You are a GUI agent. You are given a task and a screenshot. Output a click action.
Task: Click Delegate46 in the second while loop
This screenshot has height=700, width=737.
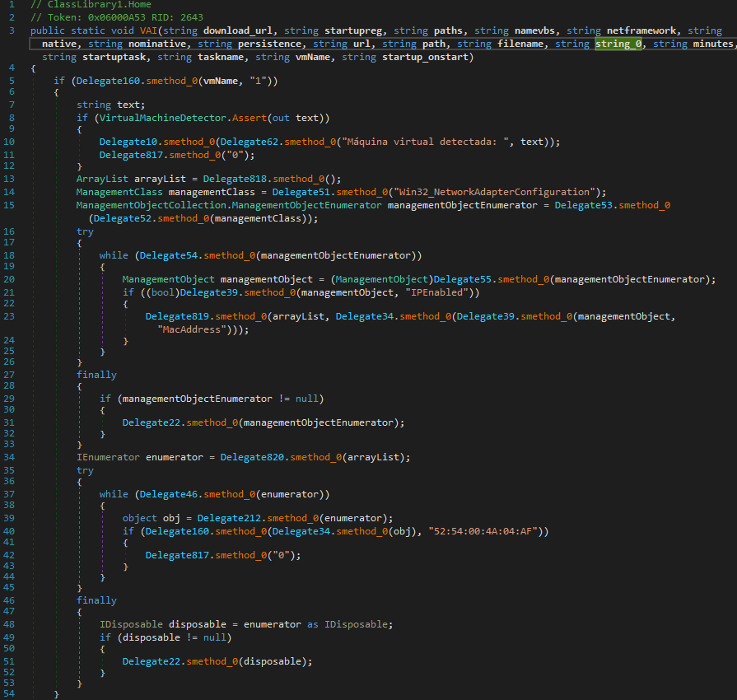[x=168, y=495]
